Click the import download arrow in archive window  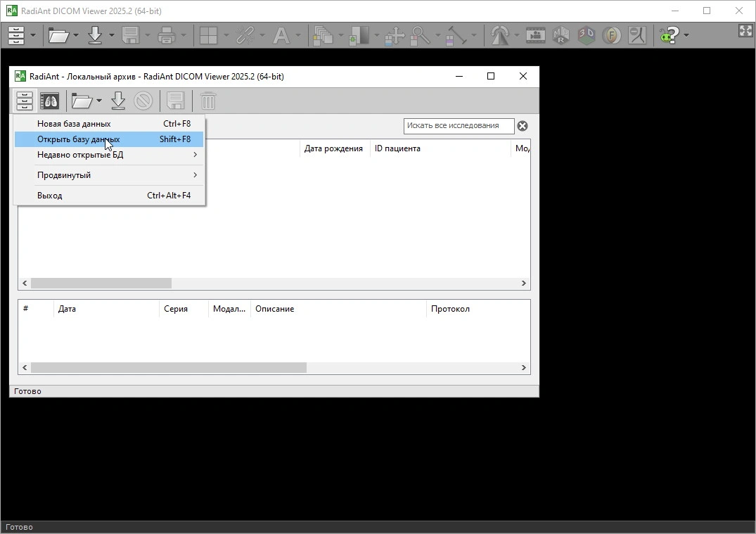118,101
